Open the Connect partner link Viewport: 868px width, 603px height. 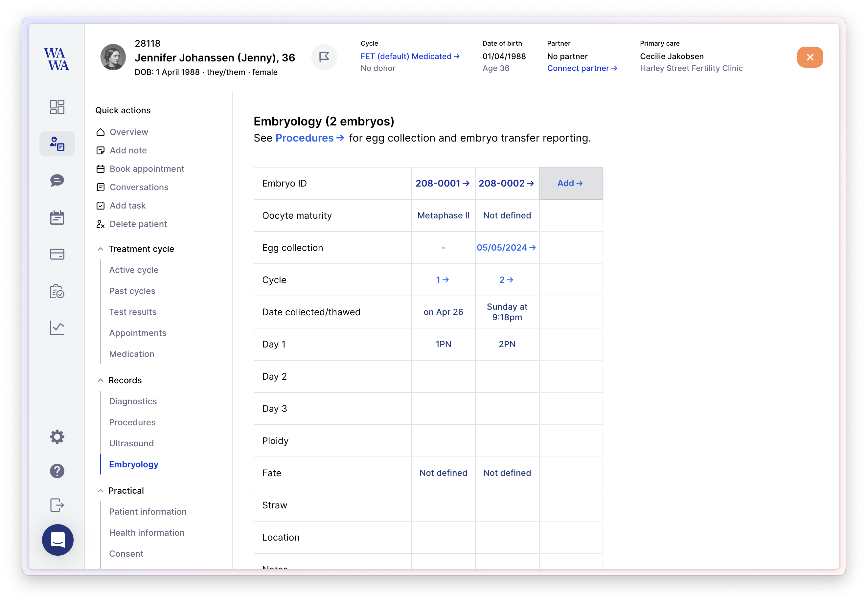point(582,68)
